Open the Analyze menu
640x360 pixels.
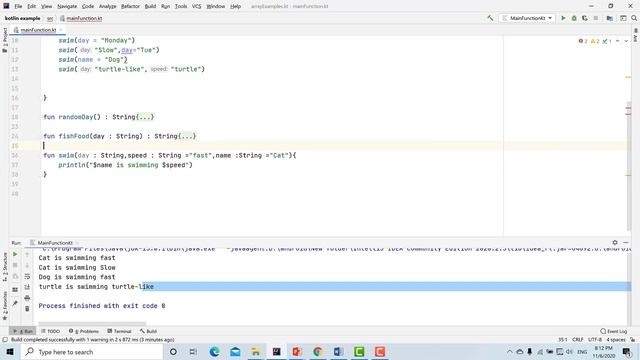point(107,6)
